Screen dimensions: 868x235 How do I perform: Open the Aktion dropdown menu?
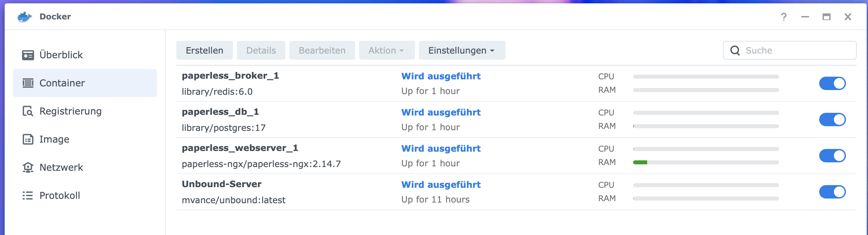tap(386, 51)
